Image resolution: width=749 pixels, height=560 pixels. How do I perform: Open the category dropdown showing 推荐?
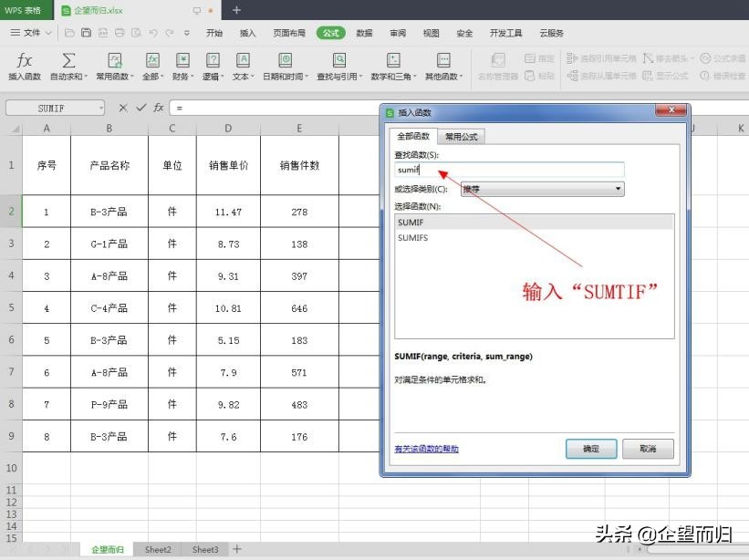coord(618,188)
